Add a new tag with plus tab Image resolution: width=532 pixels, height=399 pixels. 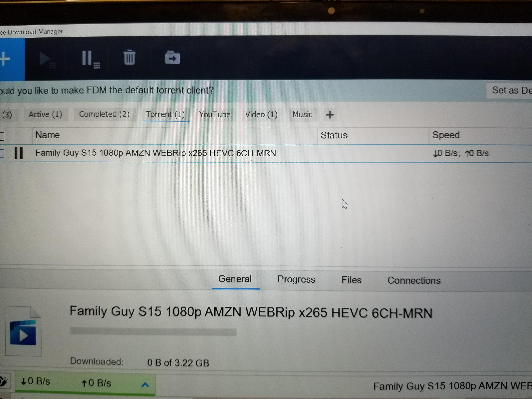330,115
